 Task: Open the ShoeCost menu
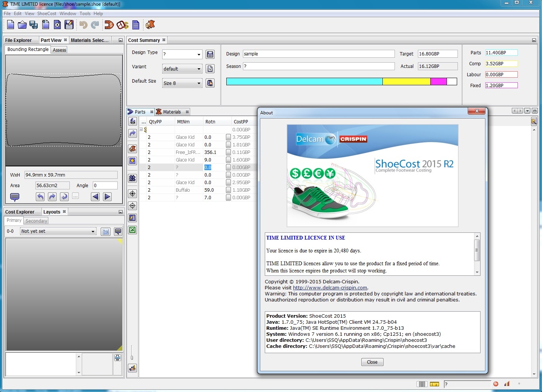(46, 14)
